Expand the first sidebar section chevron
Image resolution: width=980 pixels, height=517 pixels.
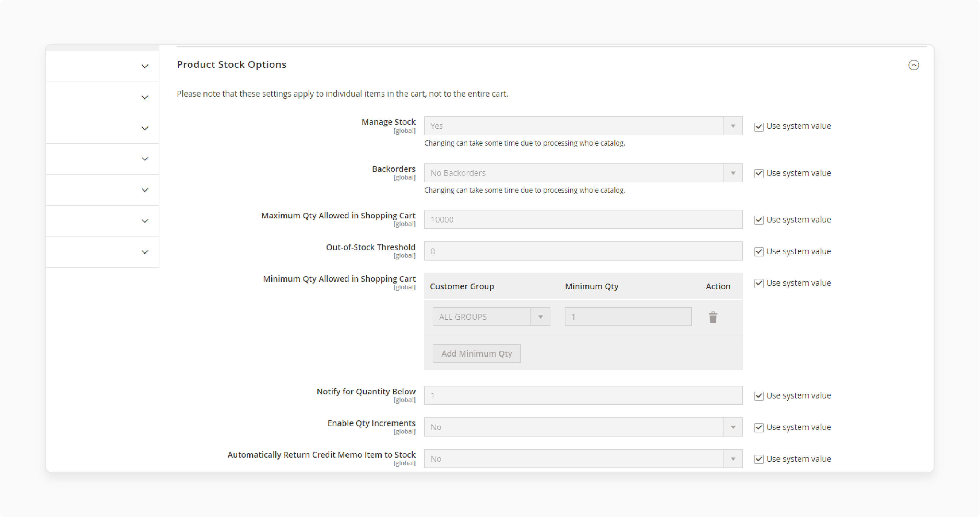coord(145,66)
